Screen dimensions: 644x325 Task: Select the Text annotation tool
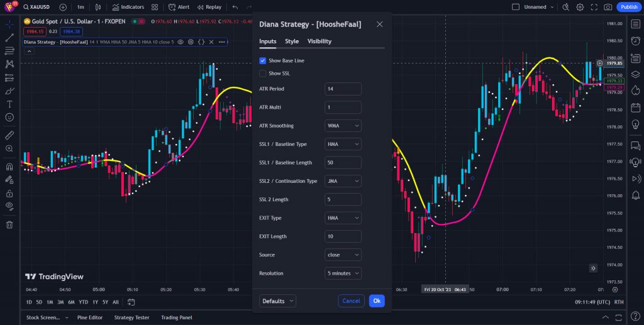tap(9, 104)
